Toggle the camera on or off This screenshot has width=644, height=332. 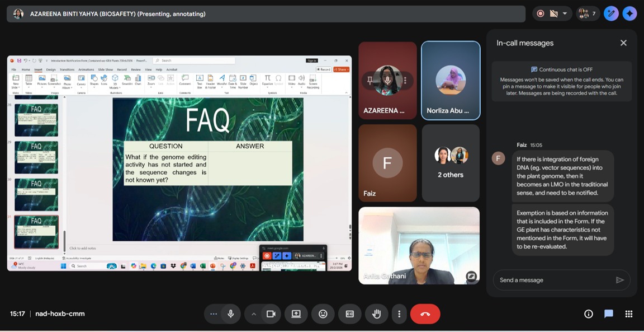tap(271, 314)
